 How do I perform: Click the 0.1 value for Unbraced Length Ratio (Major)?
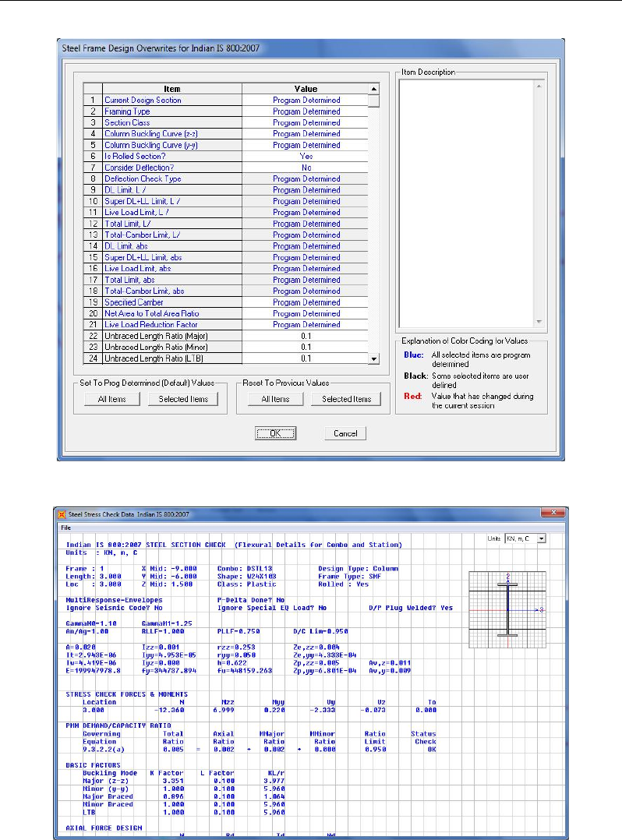click(x=306, y=336)
